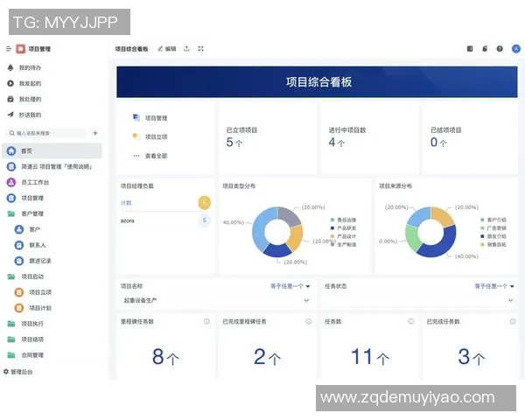Open the 联系人 form

click(x=30, y=245)
